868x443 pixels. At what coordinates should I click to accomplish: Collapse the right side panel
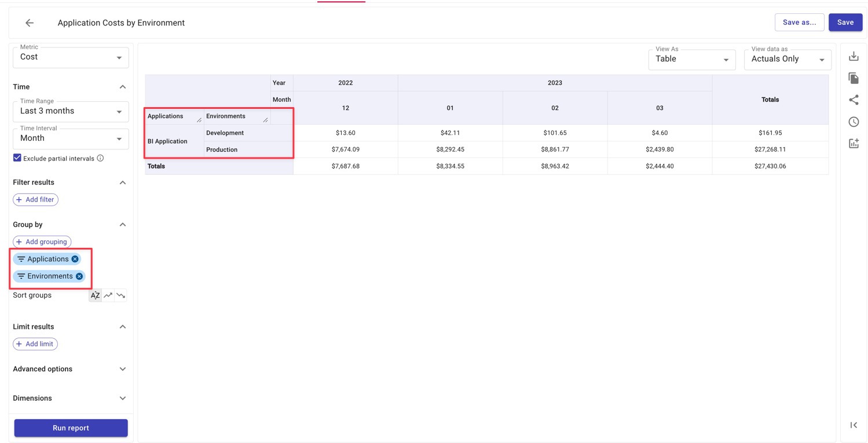[854, 425]
